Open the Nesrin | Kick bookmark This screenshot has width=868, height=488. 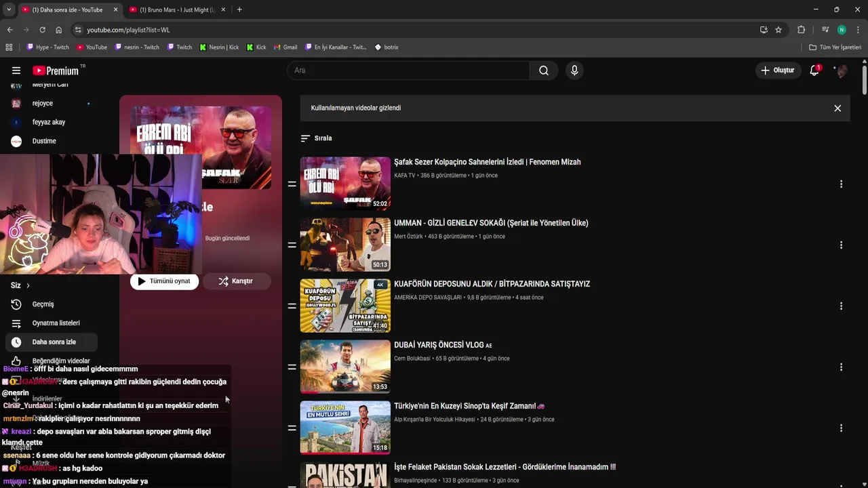point(219,47)
